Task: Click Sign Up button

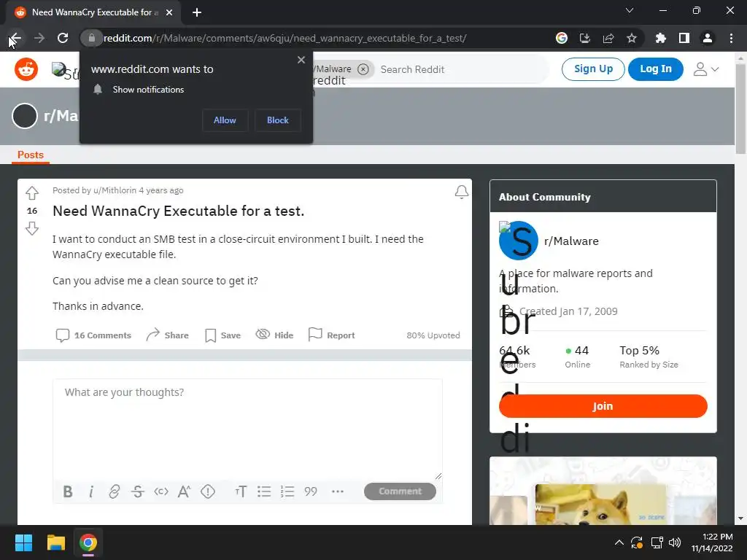Action: click(593, 69)
